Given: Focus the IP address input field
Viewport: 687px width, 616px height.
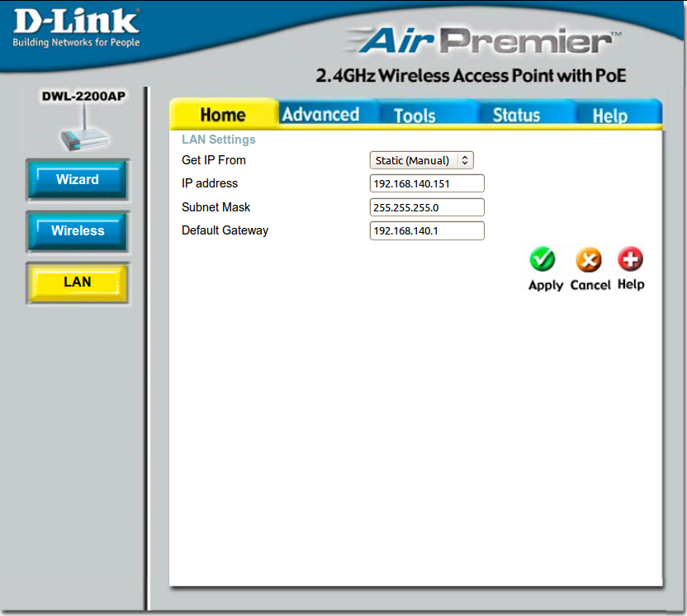Looking at the screenshot, I should [x=427, y=183].
